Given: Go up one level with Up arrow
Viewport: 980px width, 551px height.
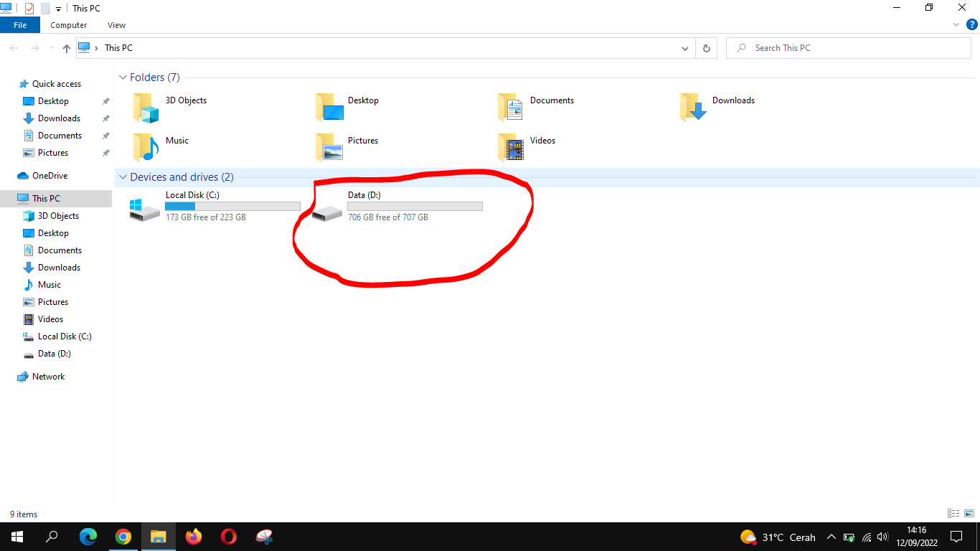Looking at the screenshot, I should (x=67, y=48).
